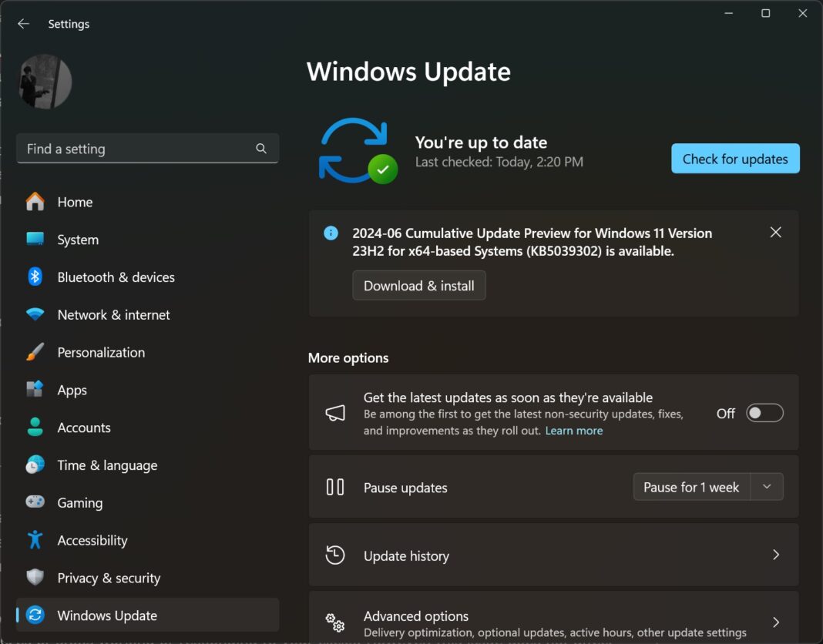Select the Network & internet globe icon
This screenshot has width=823, height=644.
coord(35,314)
